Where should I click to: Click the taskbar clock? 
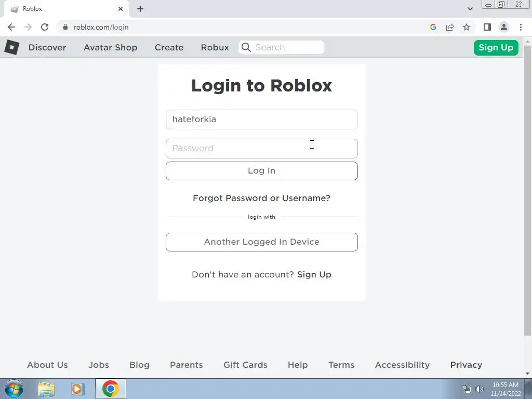(x=505, y=389)
